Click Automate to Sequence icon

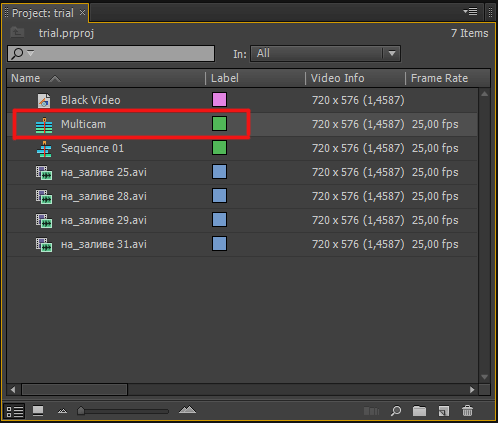pos(371,411)
